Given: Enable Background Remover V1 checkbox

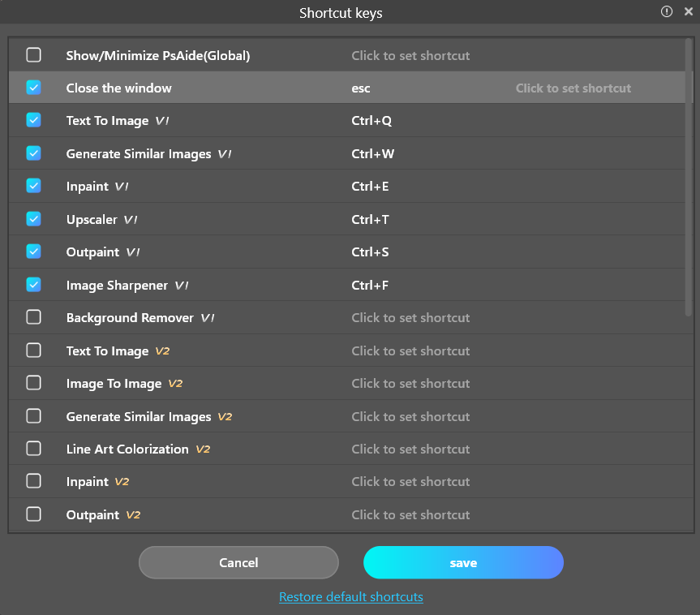Looking at the screenshot, I should (x=33, y=317).
